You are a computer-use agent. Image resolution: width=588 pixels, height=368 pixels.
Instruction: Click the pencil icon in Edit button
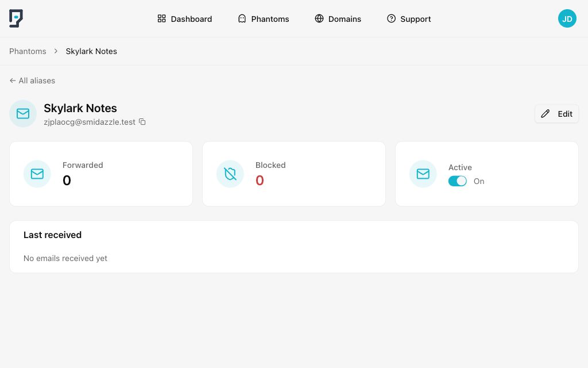pos(546,114)
